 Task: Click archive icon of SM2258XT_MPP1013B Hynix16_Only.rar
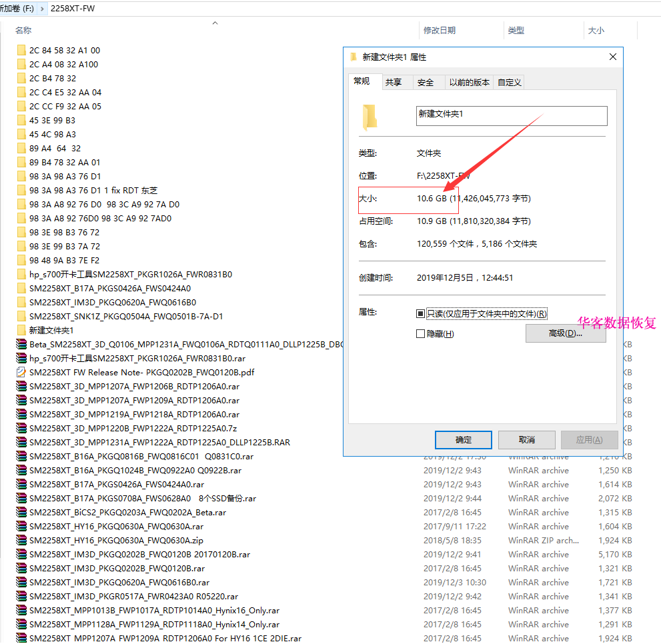pyautogui.click(x=21, y=610)
